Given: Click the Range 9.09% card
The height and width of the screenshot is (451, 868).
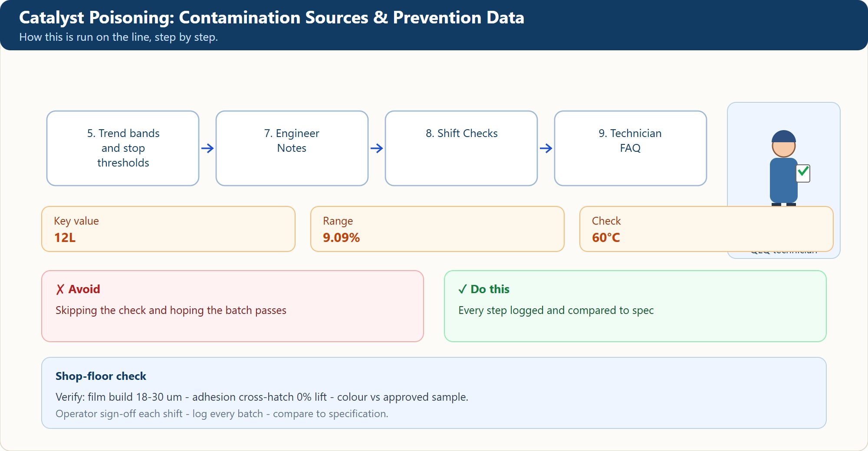Looking at the screenshot, I should click(x=437, y=229).
